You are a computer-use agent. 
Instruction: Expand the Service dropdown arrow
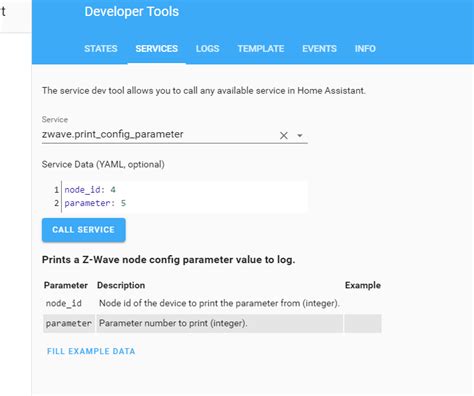[x=300, y=136]
